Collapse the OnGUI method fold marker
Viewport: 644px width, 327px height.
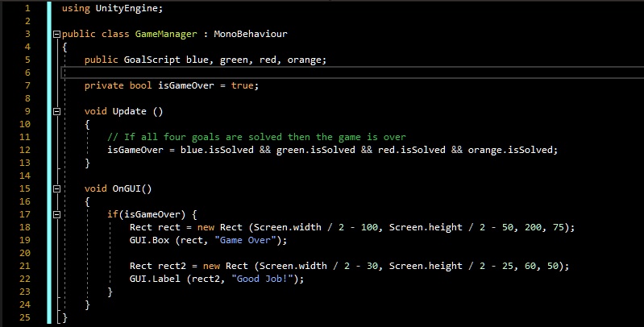click(57, 188)
